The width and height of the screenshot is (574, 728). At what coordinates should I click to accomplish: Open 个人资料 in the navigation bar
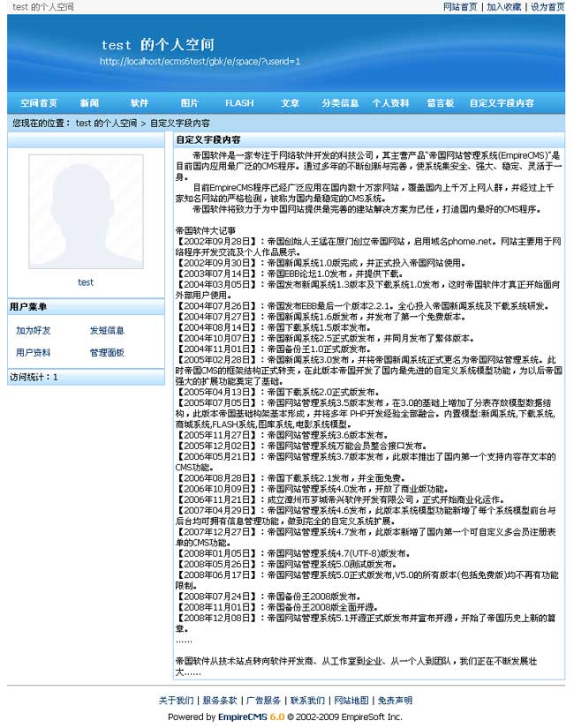390,103
